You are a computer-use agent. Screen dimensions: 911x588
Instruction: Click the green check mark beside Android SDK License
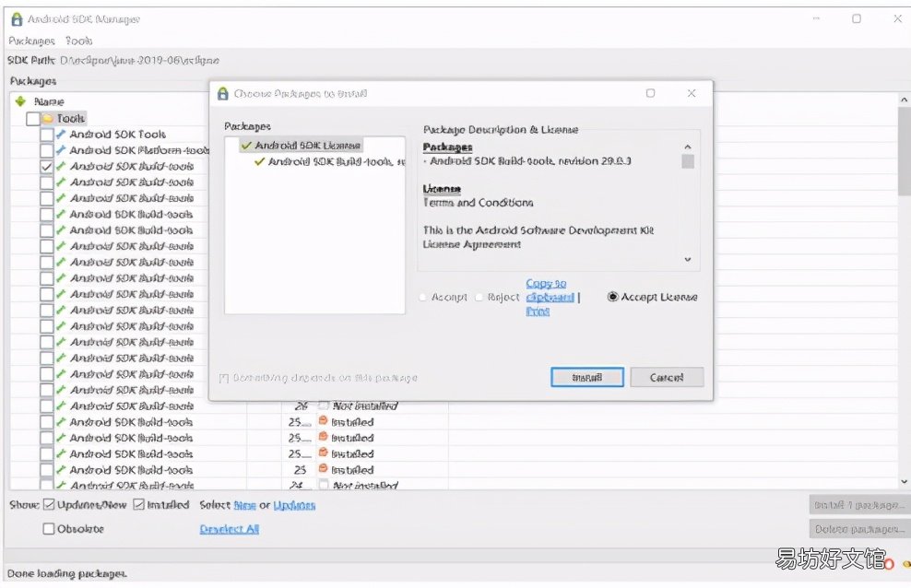click(x=246, y=145)
